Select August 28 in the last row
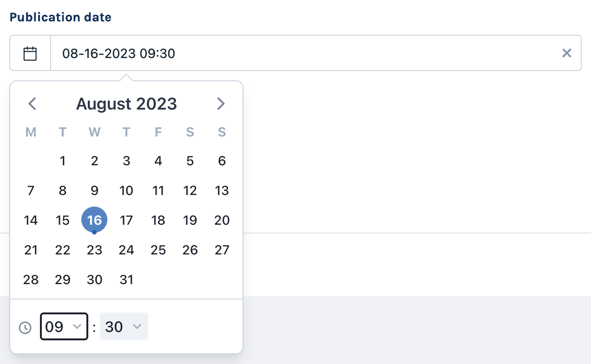This screenshot has height=364, width=591. click(31, 279)
